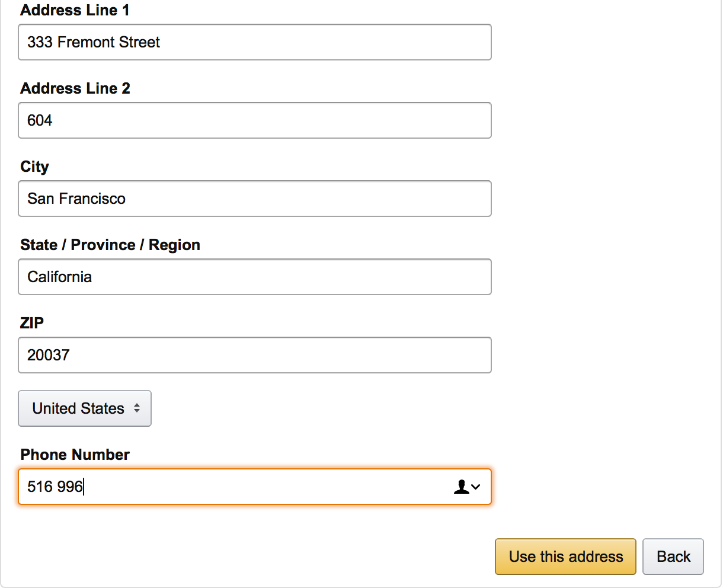
Task: Click the Back button
Action: click(x=673, y=556)
